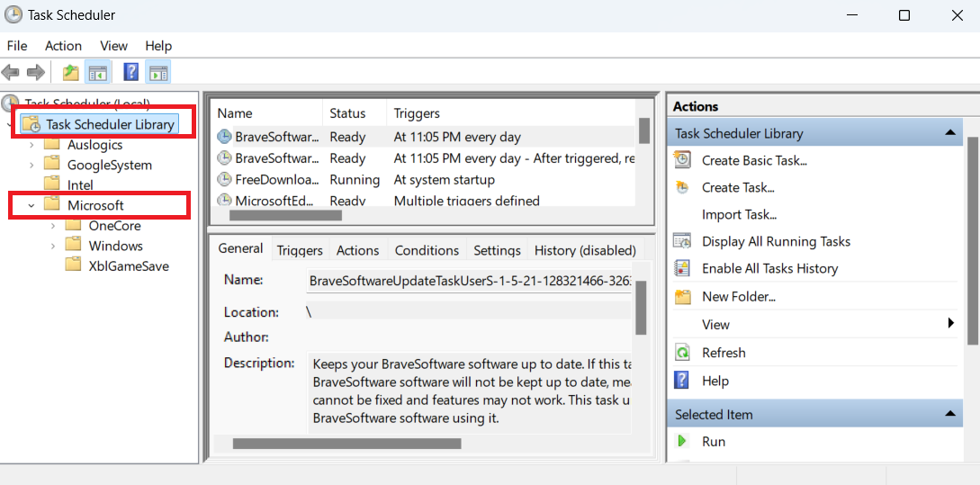Click the details pane horizontal scrollbar
980x485 pixels.
(x=346, y=444)
